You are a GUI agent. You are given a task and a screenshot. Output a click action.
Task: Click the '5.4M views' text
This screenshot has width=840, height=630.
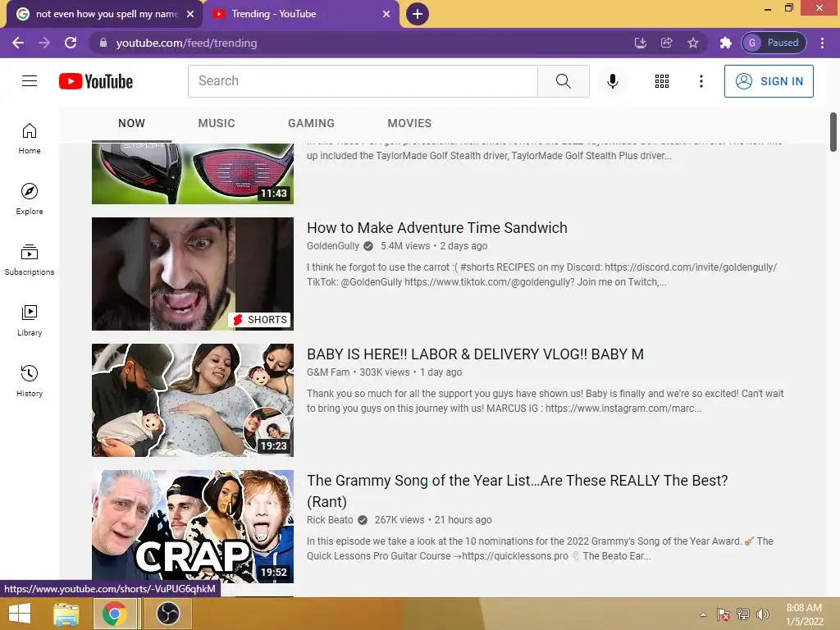coord(405,246)
